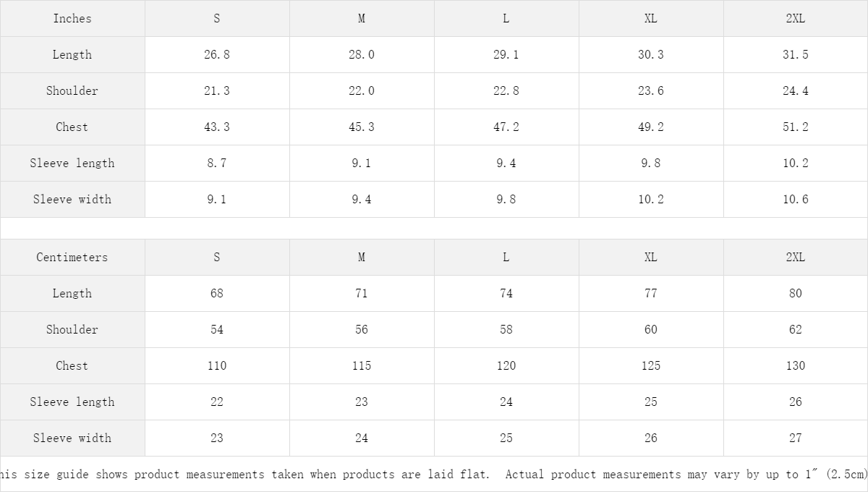The width and height of the screenshot is (868, 492).
Task: Click the 125 chest value for XL
Action: tap(651, 366)
